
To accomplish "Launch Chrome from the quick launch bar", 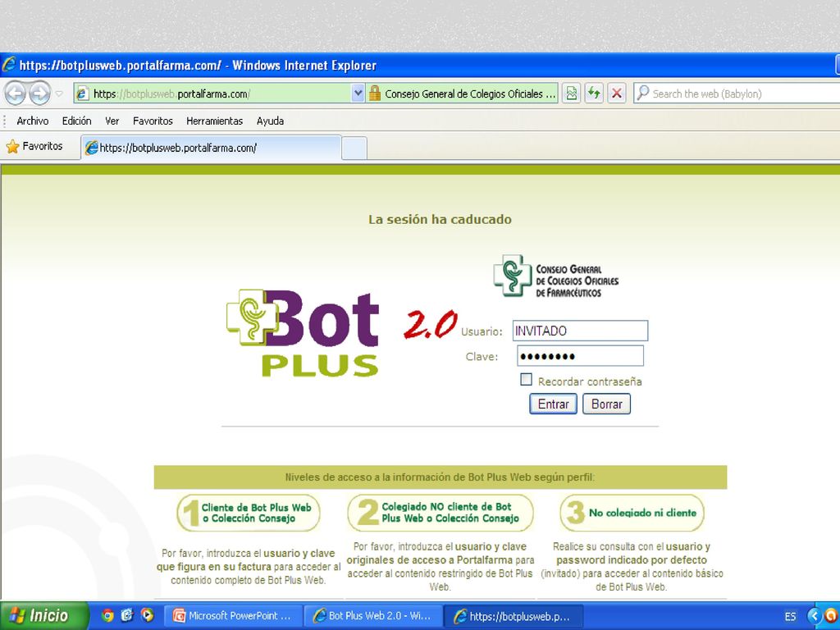I will coord(107,615).
